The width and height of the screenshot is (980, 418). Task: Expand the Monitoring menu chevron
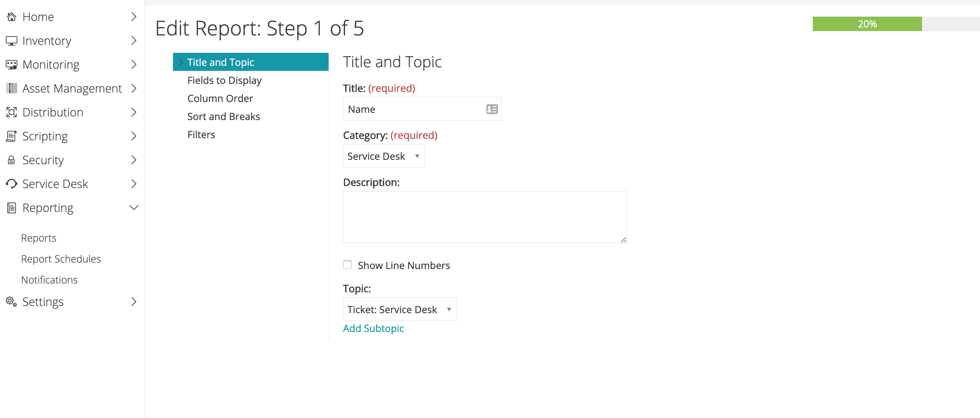point(134,65)
